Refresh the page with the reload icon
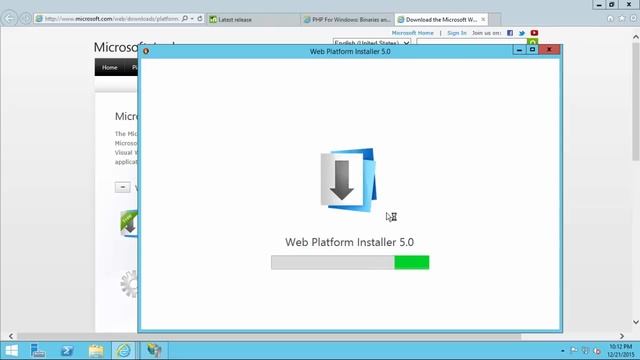The width and height of the screenshot is (640, 360). click(x=200, y=19)
